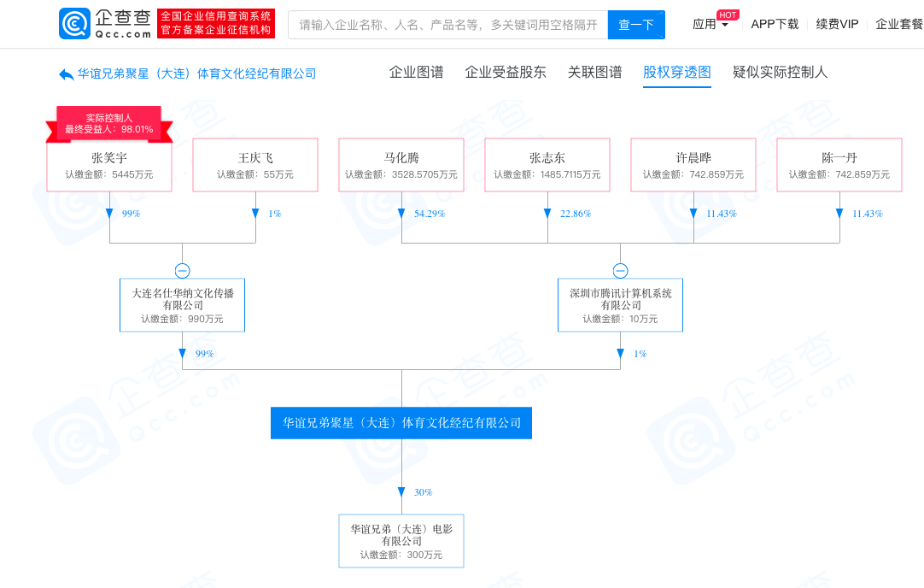Open the 续费VIP link

837,24
